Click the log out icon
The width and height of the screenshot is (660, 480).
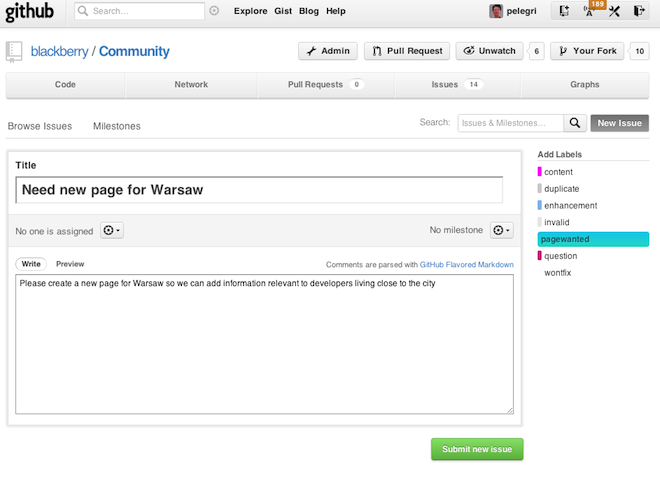[x=639, y=11]
